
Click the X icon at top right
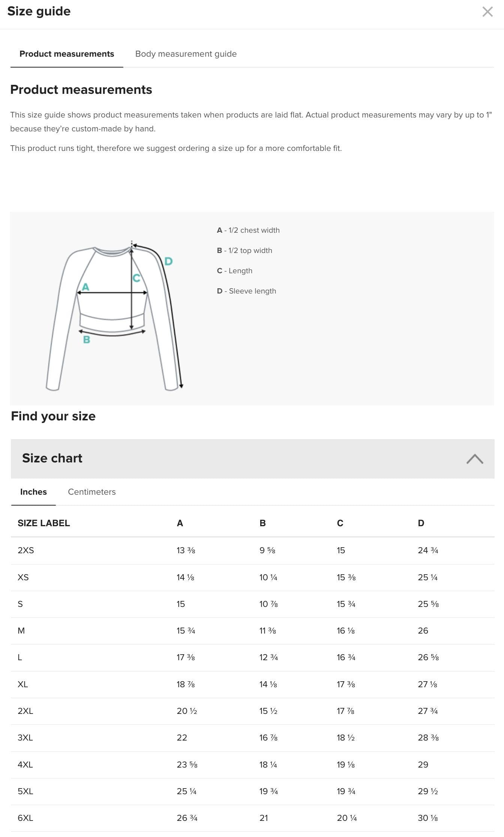(x=487, y=12)
